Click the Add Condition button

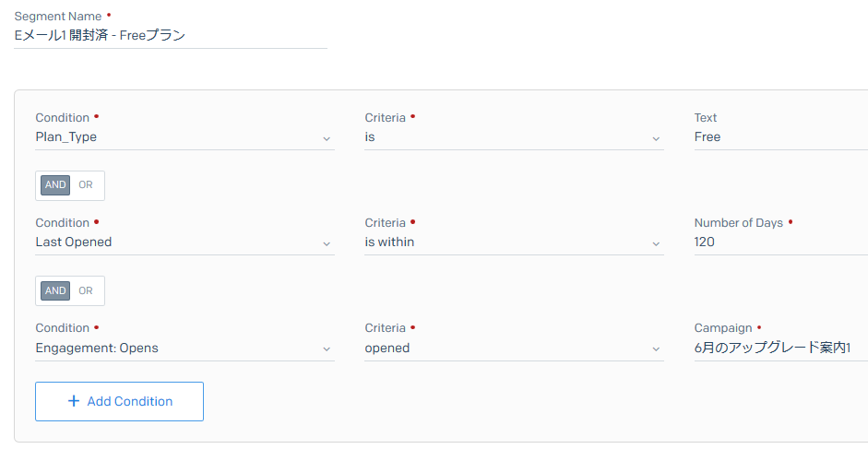click(120, 401)
